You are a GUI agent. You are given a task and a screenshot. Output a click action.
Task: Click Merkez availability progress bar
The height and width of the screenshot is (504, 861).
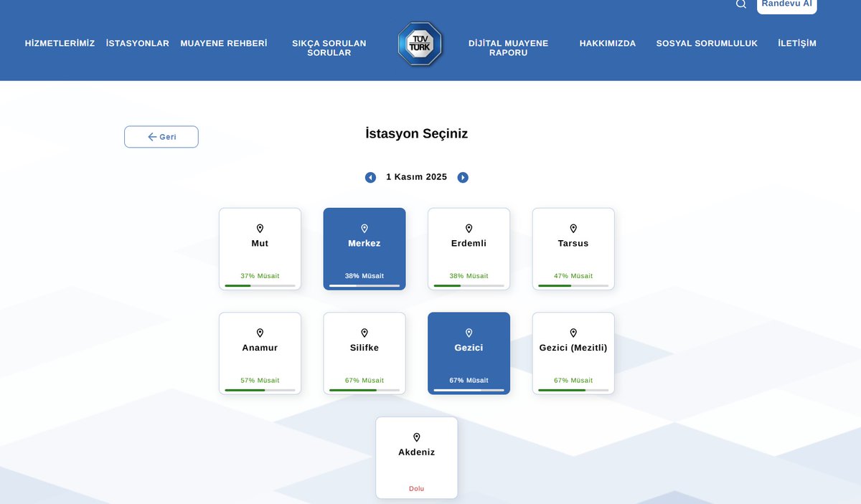(x=364, y=285)
